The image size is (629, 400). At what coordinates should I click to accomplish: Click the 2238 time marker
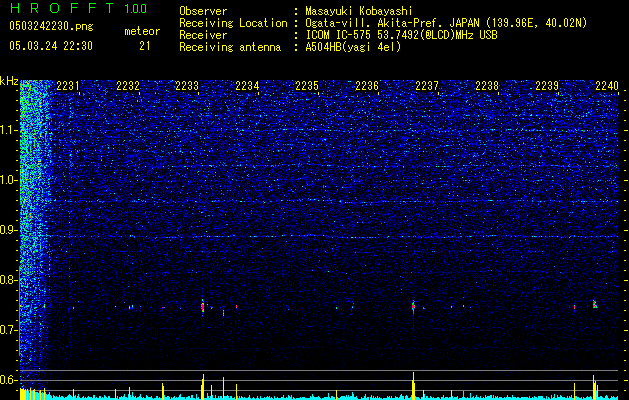pyautogui.click(x=487, y=86)
